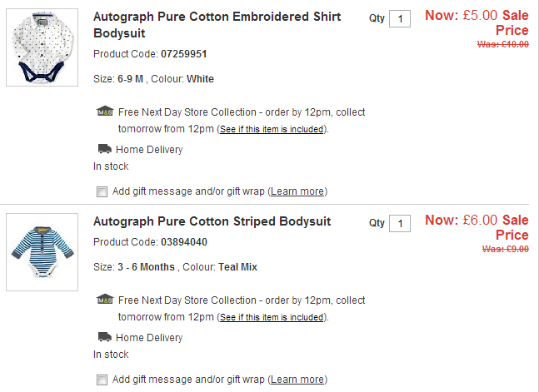Click M&S store collection icon for Embroidered Shirt

(105, 112)
